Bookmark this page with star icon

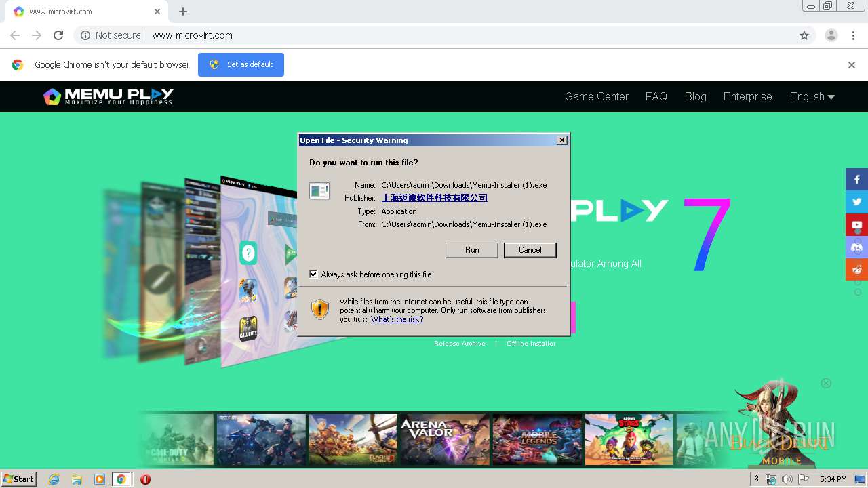[804, 35]
